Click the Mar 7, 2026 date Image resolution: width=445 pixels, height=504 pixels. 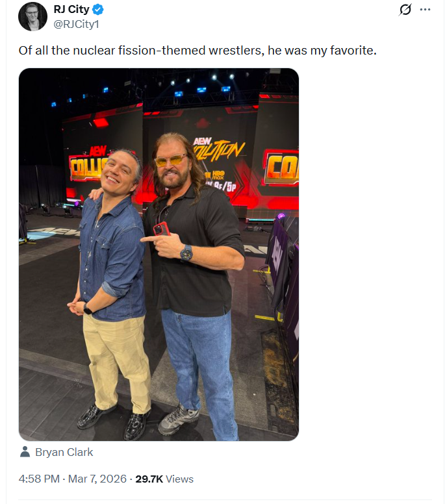click(x=97, y=479)
